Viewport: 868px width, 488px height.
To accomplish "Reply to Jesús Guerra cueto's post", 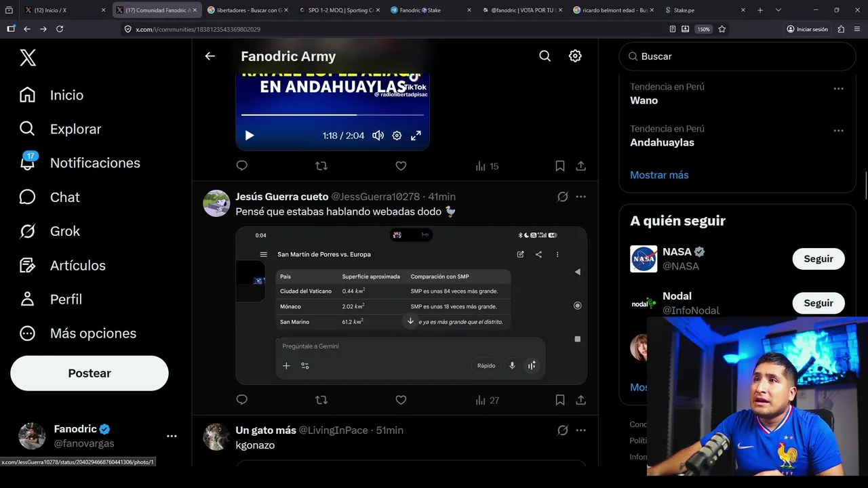I will pos(242,401).
